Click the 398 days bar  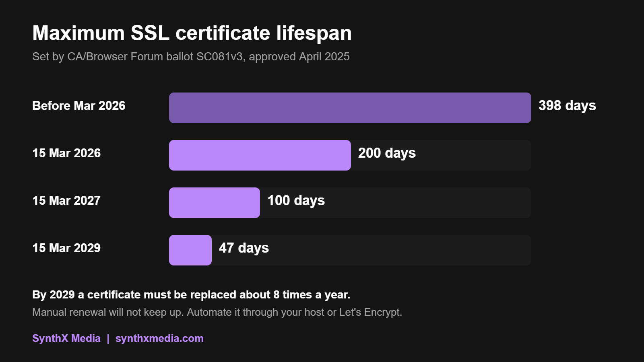350,108
